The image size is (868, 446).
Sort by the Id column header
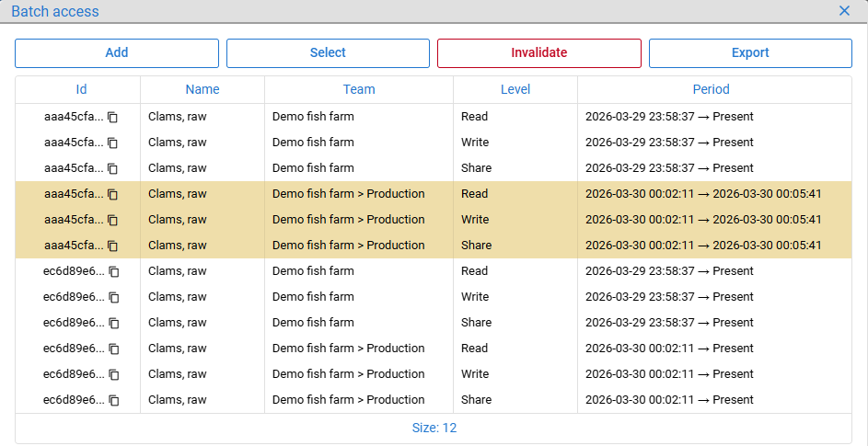[81, 89]
